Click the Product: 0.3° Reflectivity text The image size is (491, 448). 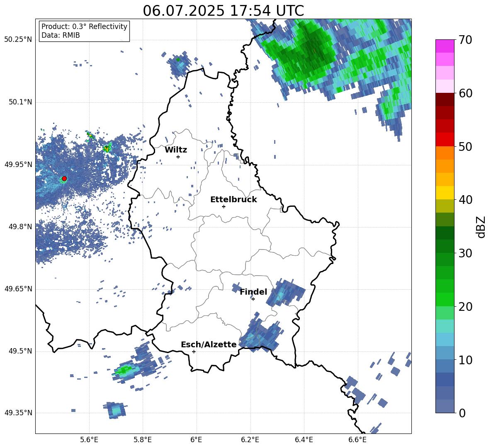click(x=84, y=27)
